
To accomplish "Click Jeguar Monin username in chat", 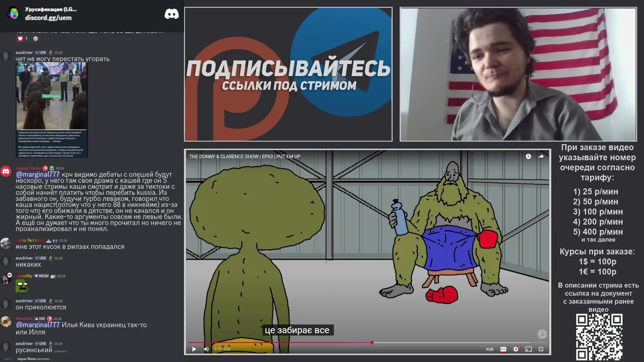I will pyautogui.click(x=29, y=168).
